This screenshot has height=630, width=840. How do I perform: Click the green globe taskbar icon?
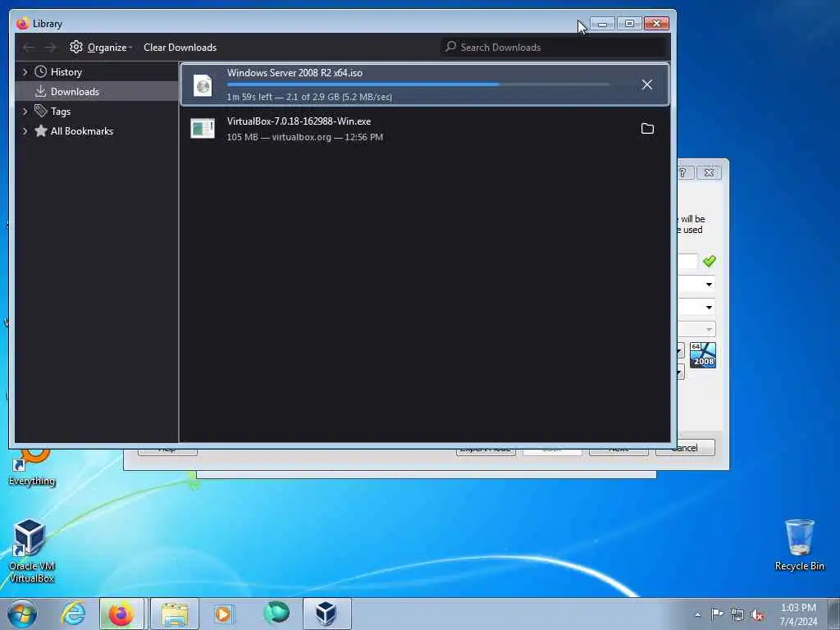(276, 613)
